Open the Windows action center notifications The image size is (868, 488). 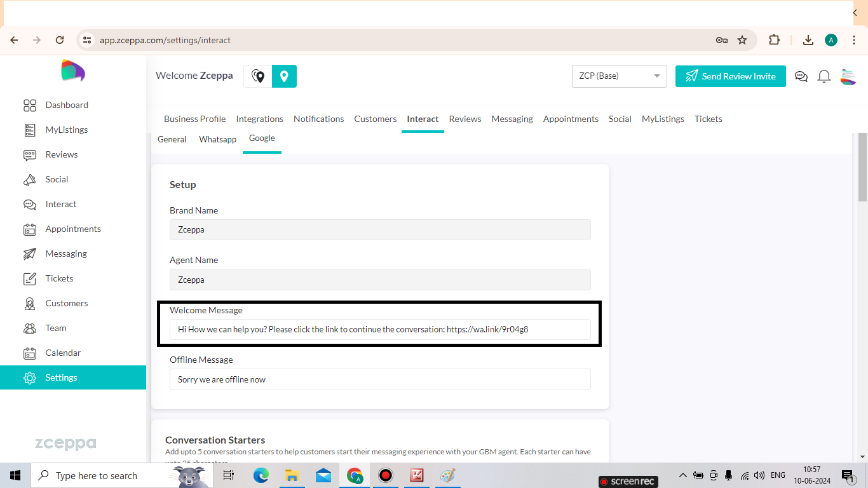tap(848, 475)
